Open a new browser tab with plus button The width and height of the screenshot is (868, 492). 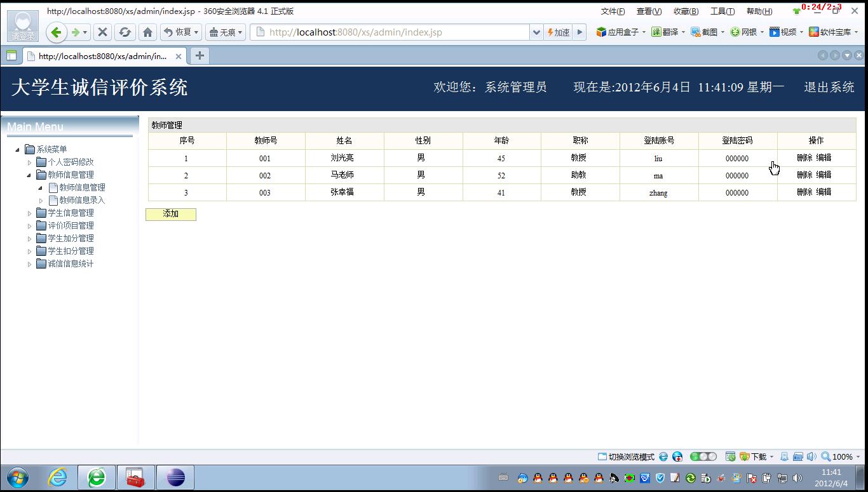(200, 56)
